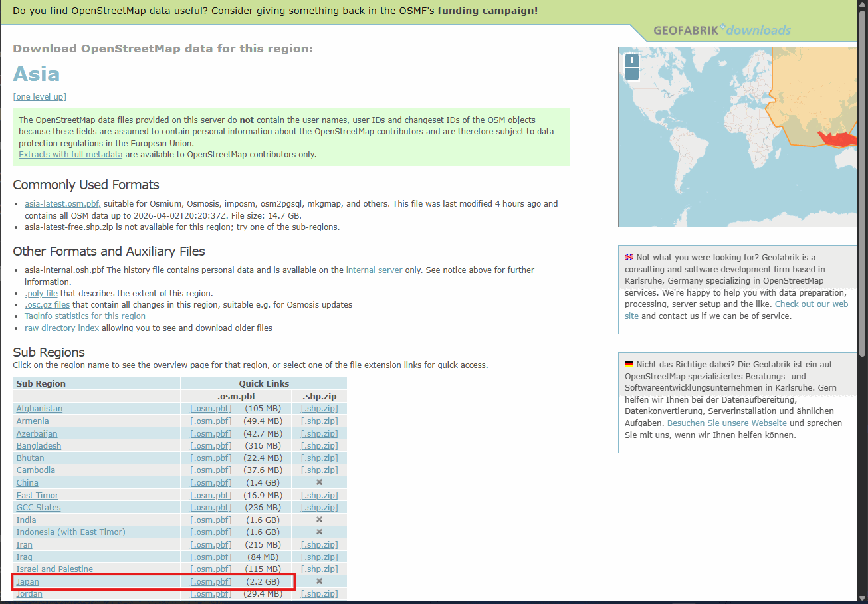Screen dimensions: 868x604
Task: Download the Bhutan .shp.zip file
Action: [319, 458]
